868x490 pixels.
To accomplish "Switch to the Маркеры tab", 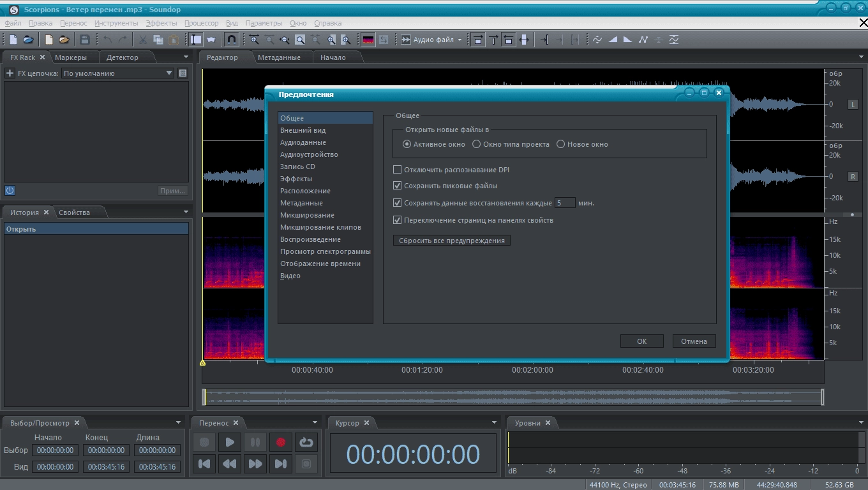I will coord(71,57).
